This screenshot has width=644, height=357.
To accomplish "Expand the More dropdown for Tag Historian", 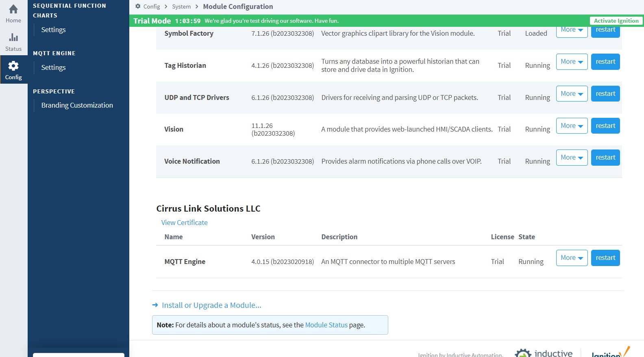I will coord(571,62).
